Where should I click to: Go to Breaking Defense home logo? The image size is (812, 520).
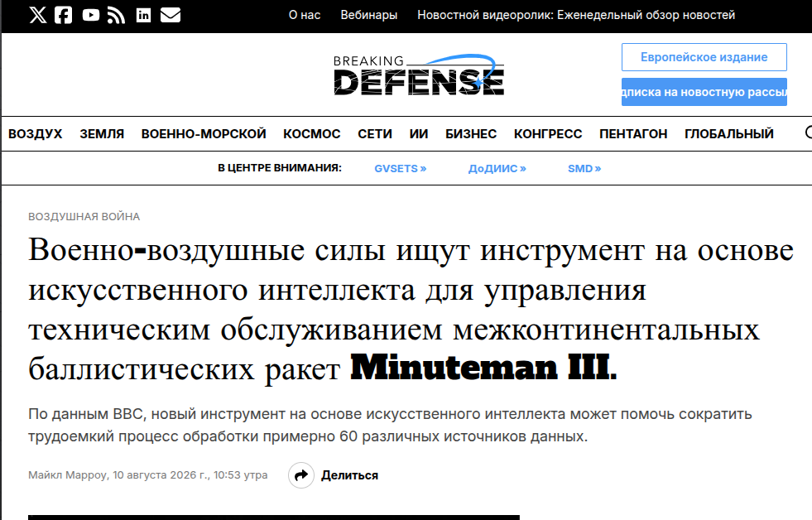(x=419, y=75)
